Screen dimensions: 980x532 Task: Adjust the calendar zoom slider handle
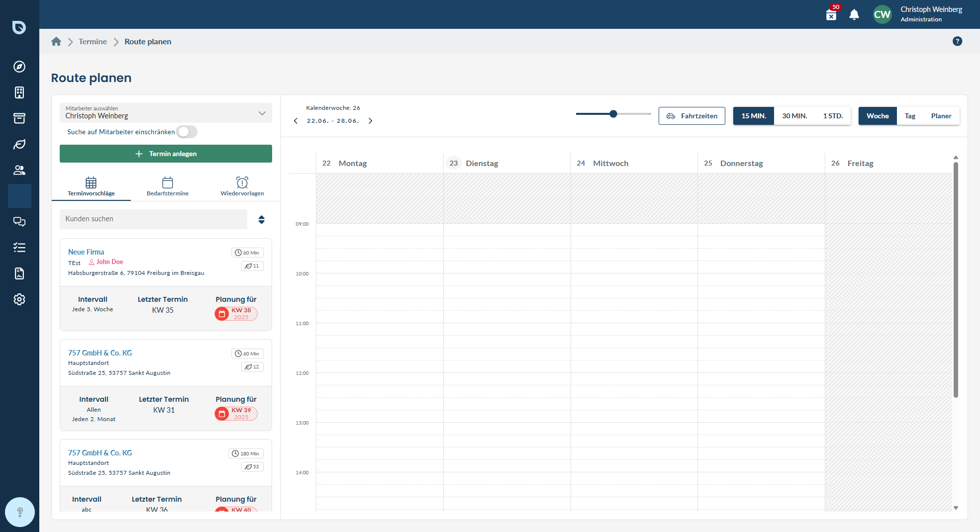(613, 114)
